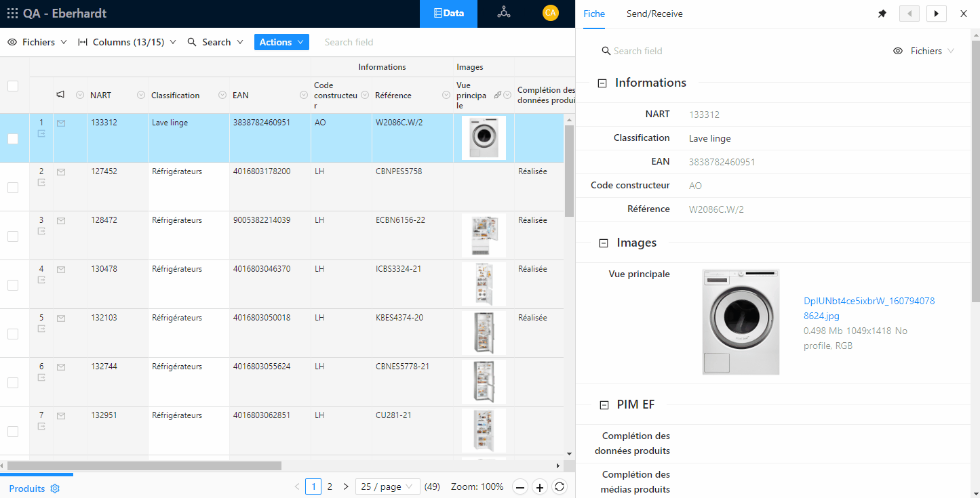The width and height of the screenshot is (980, 498).
Task: Switch to the Send/Receive tab
Action: point(654,14)
